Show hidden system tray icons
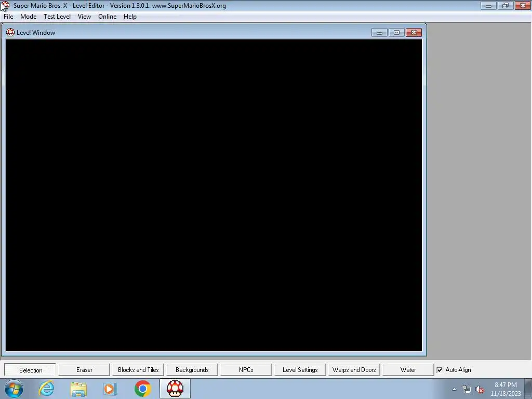The height and width of the screenshot is (399, 532). pyautogui.click(x=454, y=390)
